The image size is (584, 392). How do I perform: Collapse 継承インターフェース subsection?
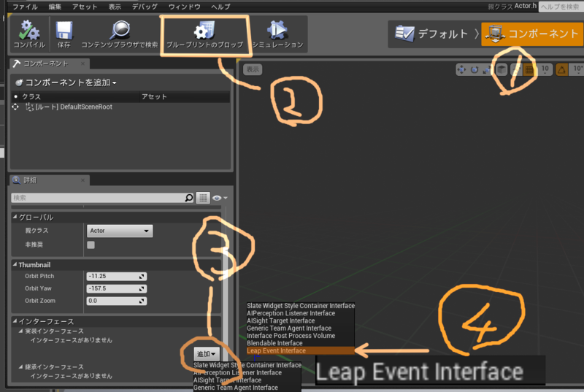[21, 366]
